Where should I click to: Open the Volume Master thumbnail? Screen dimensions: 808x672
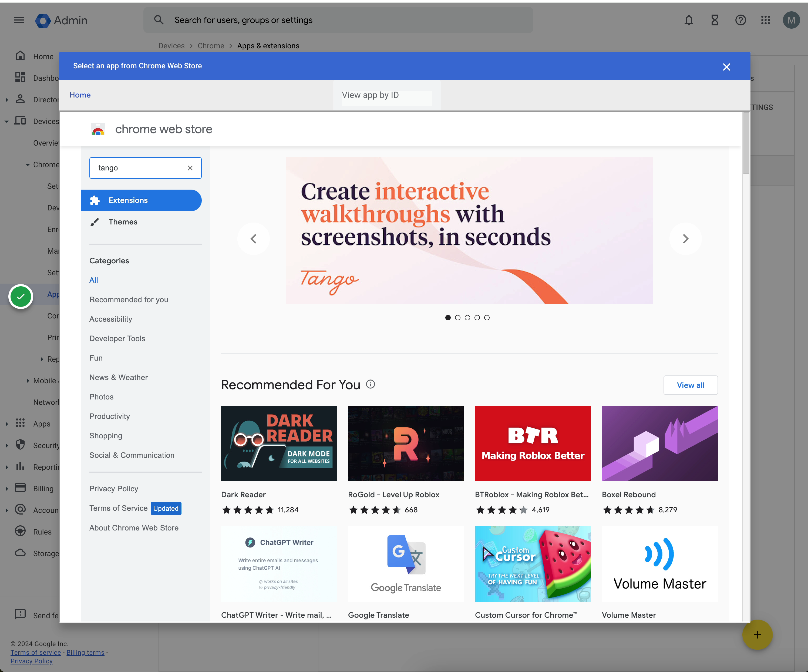coord(659,563)
